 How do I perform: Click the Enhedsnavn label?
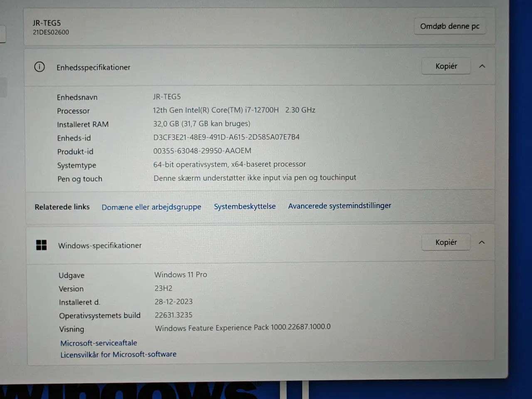77,97
